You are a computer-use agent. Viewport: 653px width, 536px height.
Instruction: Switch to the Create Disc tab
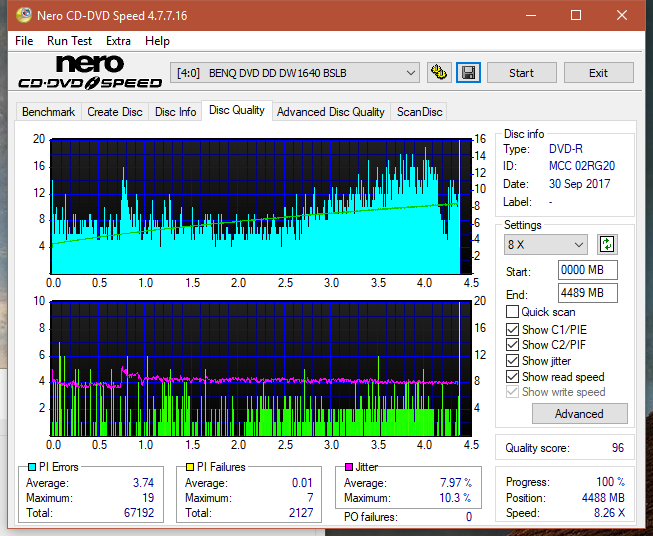pyautogui.click(x=115, y=112)
